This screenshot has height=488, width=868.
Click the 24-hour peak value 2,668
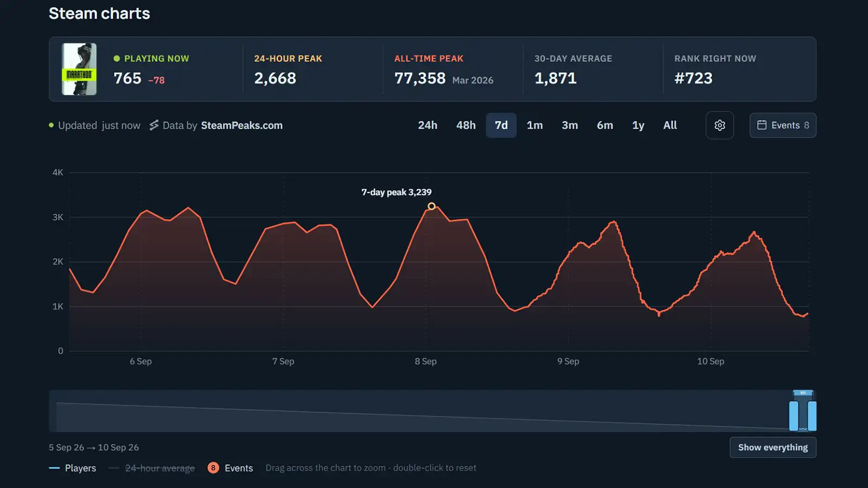[275, 78]
